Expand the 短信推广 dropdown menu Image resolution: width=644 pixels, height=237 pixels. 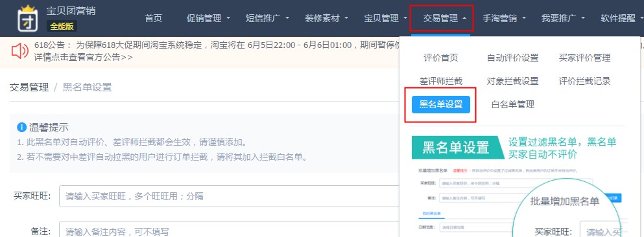pyautogui.click(x=267, y=18)
